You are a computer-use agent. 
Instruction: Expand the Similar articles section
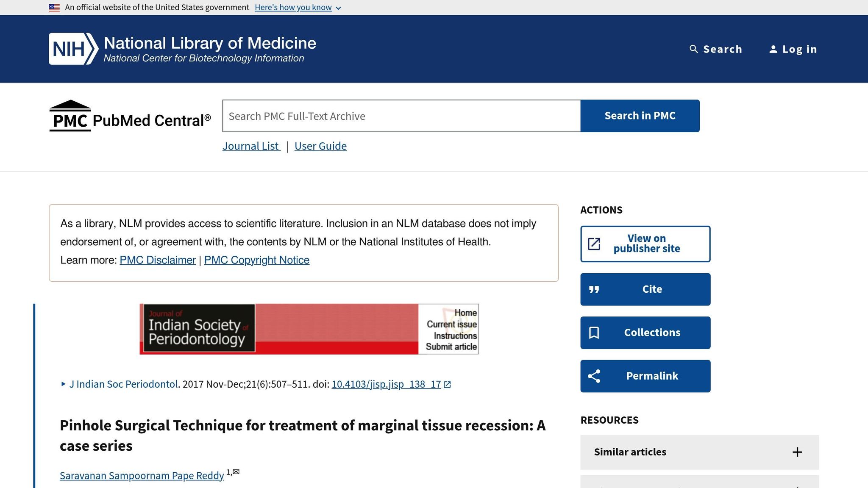click(699, 452)
